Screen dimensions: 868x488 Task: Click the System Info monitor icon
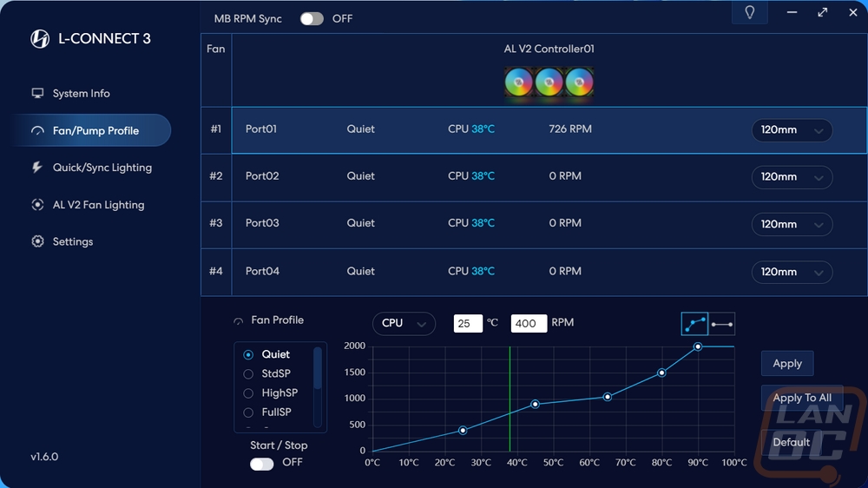point(37,93)
